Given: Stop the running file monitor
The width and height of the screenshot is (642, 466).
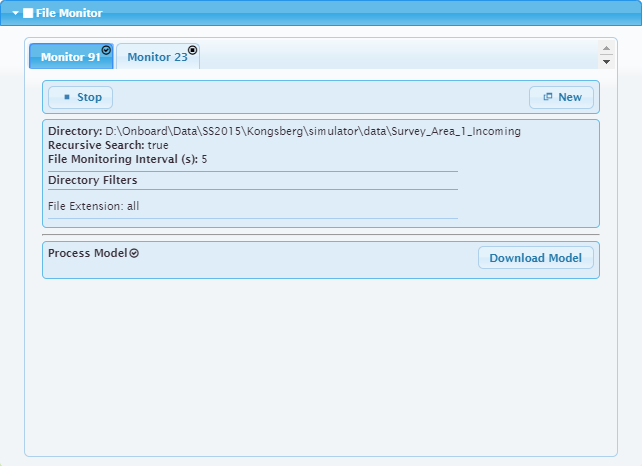Looking at the screenshot, I should point(81,97).
